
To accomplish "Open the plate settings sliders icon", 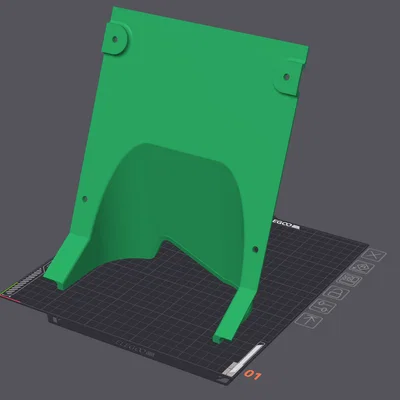I will 323,307.
